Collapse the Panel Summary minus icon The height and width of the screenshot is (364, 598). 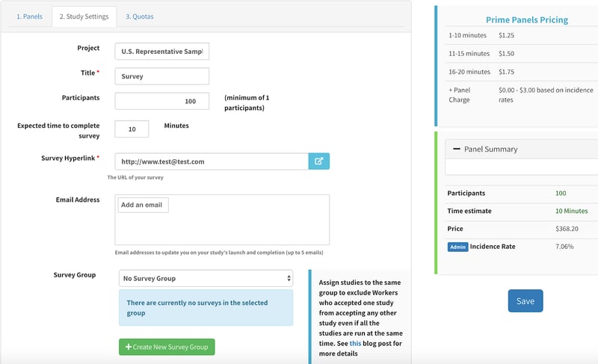click(455, 149)
